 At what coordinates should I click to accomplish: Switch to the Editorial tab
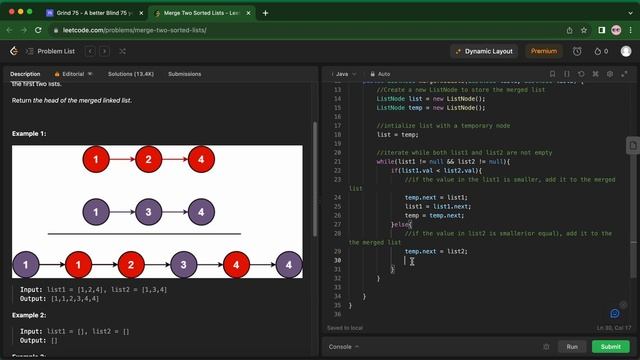click(73, 74)
